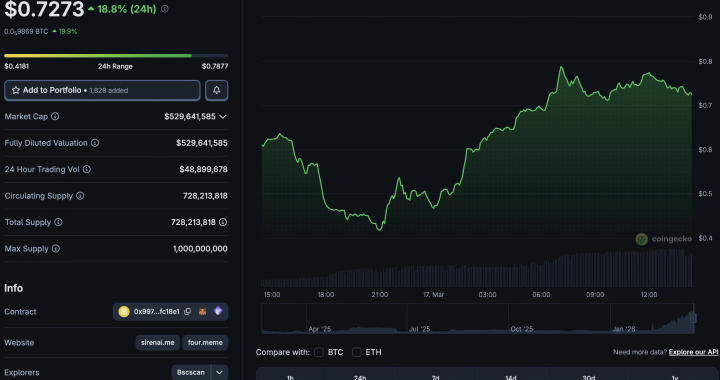Image resolution: width=720 pixels, height=380 pixels.
Task: Click the 30d column header
Action: tap(588, 377)
